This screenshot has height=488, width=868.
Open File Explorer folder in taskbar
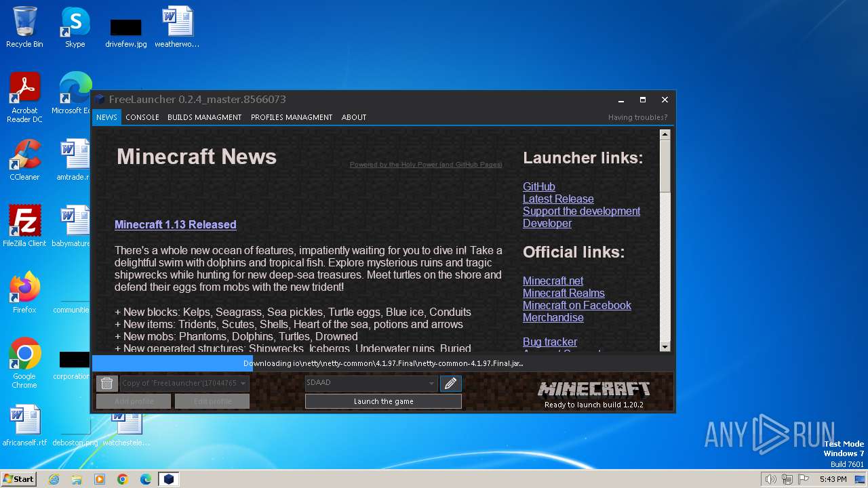click(77, 479)
